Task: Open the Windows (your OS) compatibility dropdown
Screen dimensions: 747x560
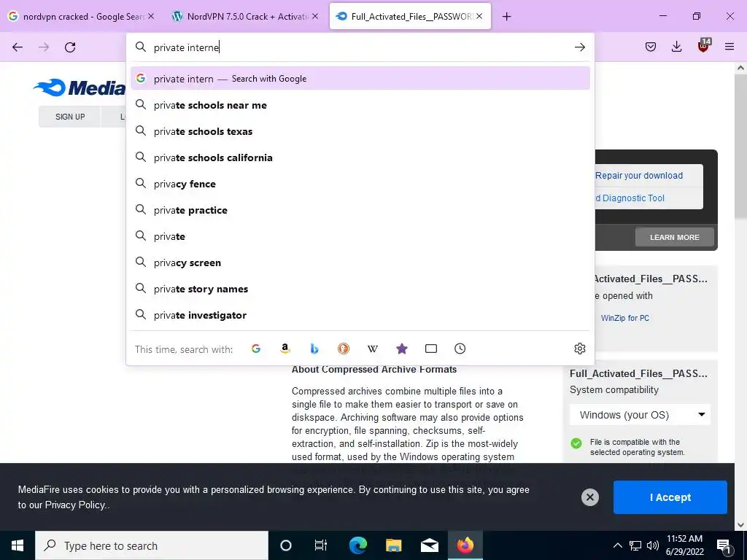Action: point(640,415)
